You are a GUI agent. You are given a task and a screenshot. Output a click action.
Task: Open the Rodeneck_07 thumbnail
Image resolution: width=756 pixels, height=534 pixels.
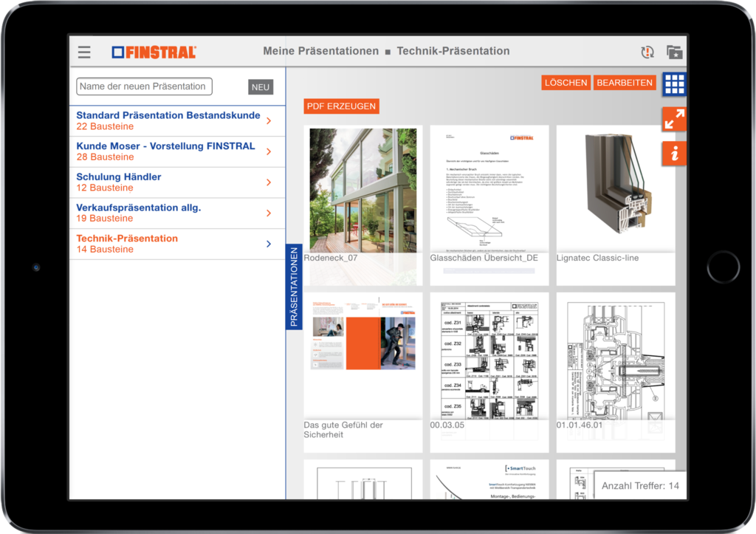pyautogui.click(x=363, y=205)
